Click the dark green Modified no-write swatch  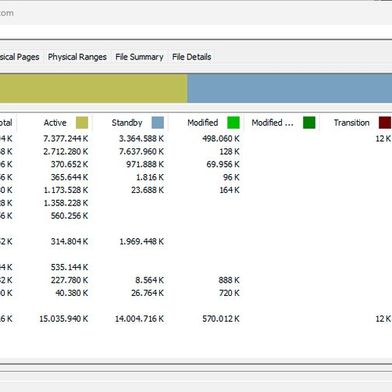coord(309,123)
